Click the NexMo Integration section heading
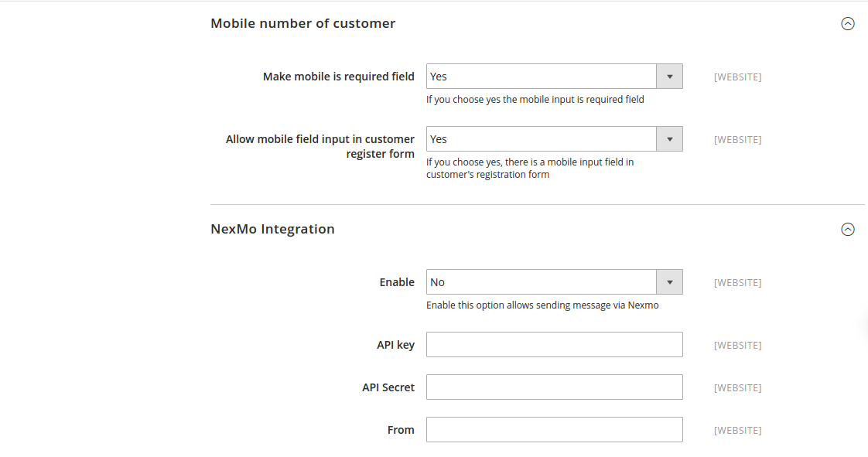 click(272, 230)
